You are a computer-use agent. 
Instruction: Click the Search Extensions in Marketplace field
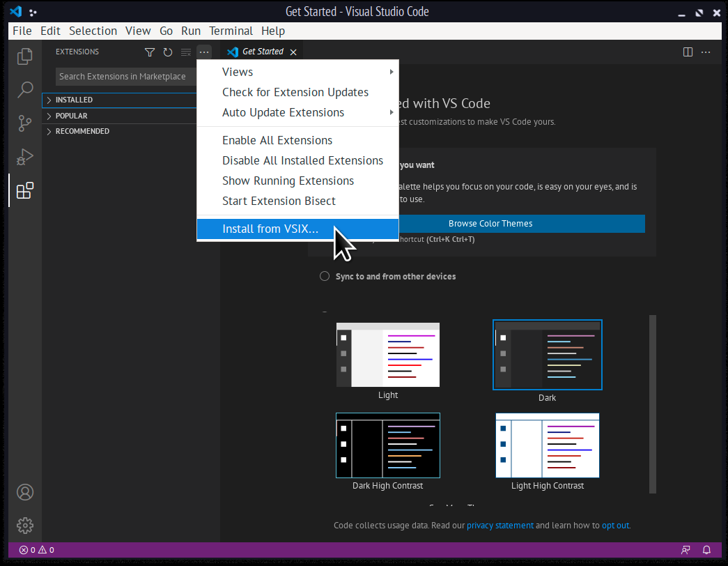pyautogui.click(x=126, y=77)
